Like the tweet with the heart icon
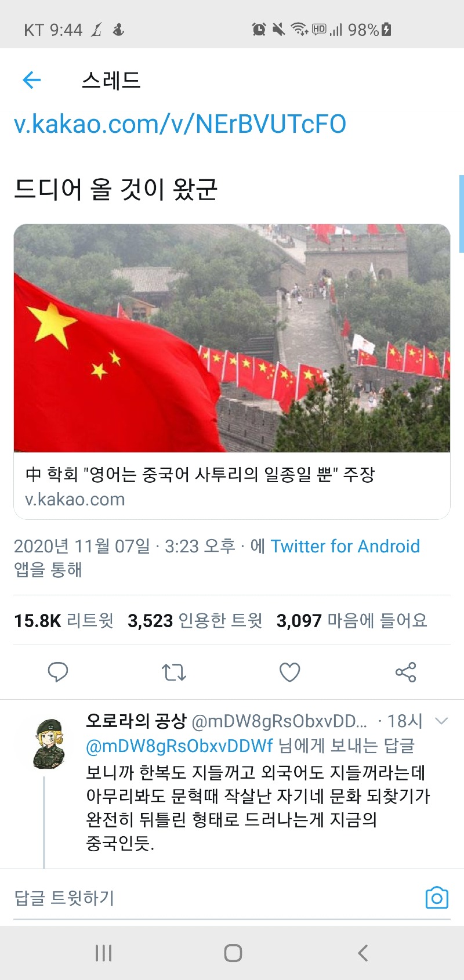This screenshot has width=464, height=980. 290,672
